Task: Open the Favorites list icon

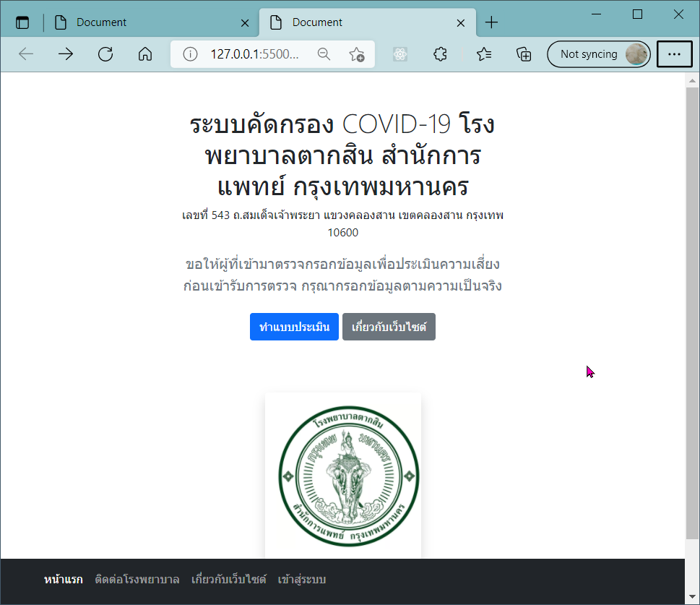Action: pyautogui.click(x=484, y=54)
